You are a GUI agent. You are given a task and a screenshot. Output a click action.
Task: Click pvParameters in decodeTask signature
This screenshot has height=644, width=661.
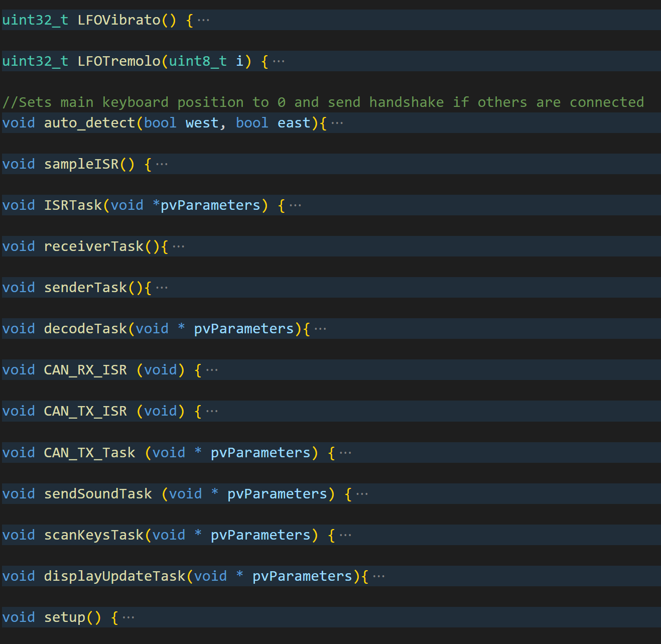244,329
